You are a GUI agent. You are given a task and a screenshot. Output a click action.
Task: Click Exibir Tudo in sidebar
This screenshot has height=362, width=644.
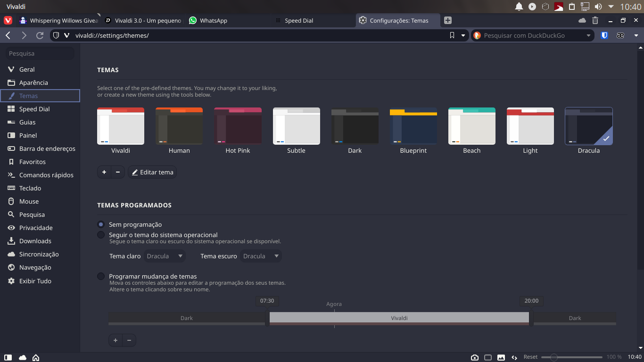(40, 281)
